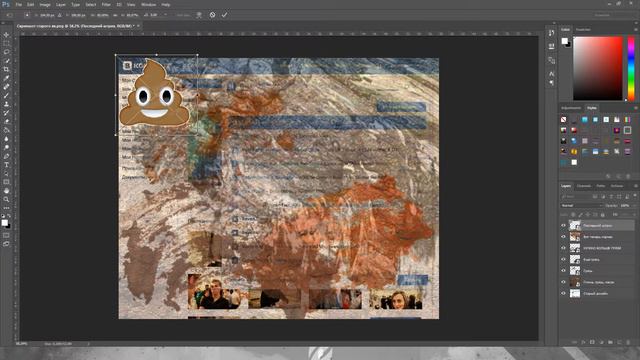Screen dimensions: 640x360
Task: Select the Crop tool
Action: (x=6, y=69)
